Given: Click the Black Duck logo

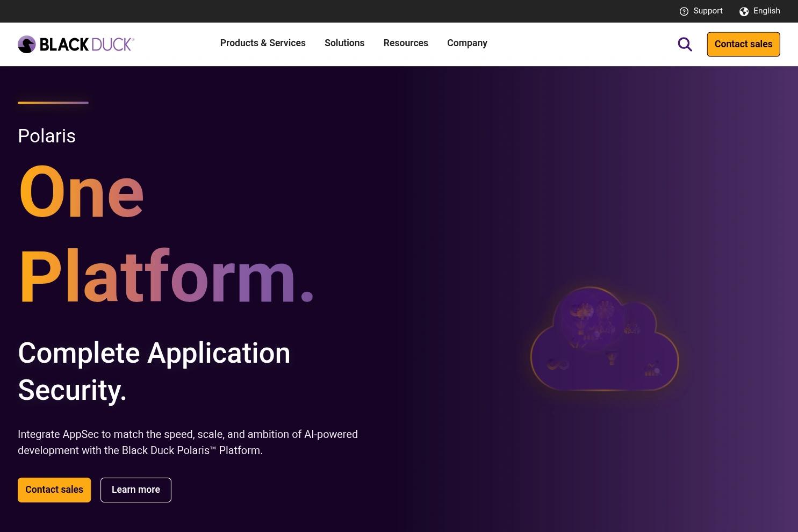Looking at the screenshot, I should coord(76,44).
